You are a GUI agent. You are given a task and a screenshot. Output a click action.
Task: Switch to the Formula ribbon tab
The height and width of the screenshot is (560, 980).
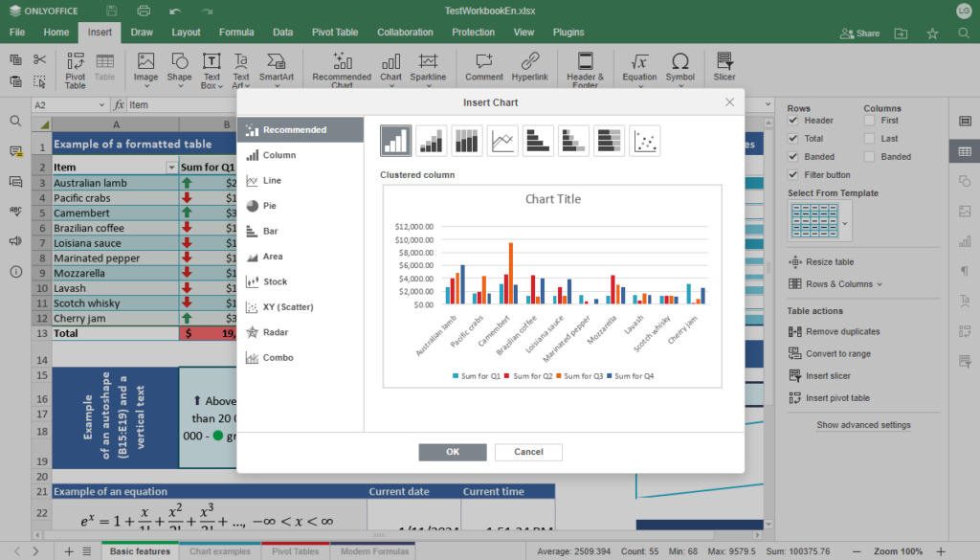coord(235,32)
